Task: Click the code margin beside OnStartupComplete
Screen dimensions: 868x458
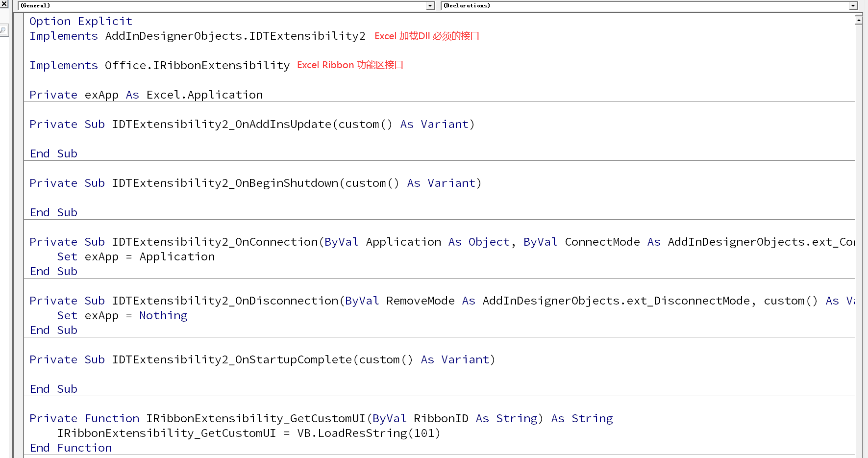Action: 20,359
